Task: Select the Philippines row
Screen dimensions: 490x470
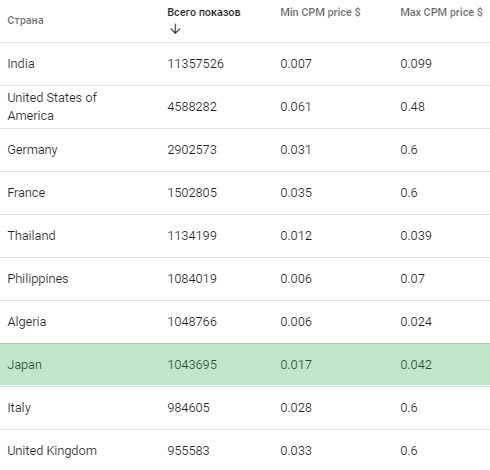Action: 245,279
